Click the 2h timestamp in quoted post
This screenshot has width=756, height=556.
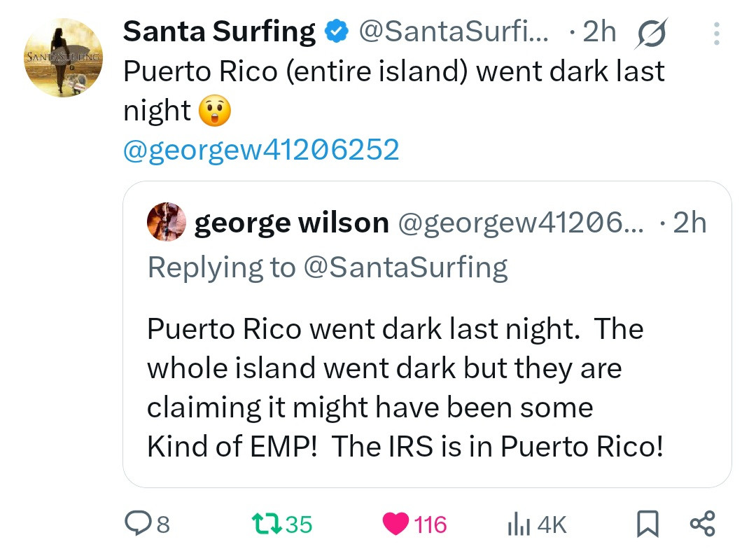point(689,223)
